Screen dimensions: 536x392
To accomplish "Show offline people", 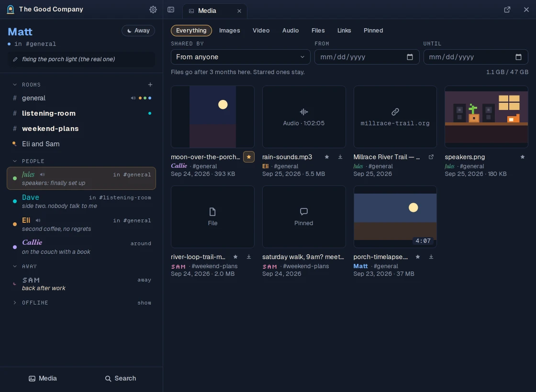I will [x=144, y=303].
